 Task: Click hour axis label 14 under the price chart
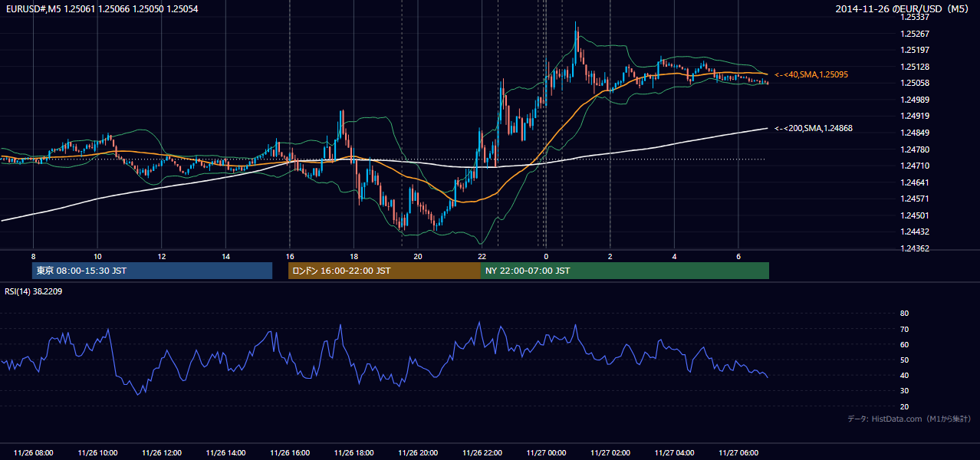pos(225,256)
